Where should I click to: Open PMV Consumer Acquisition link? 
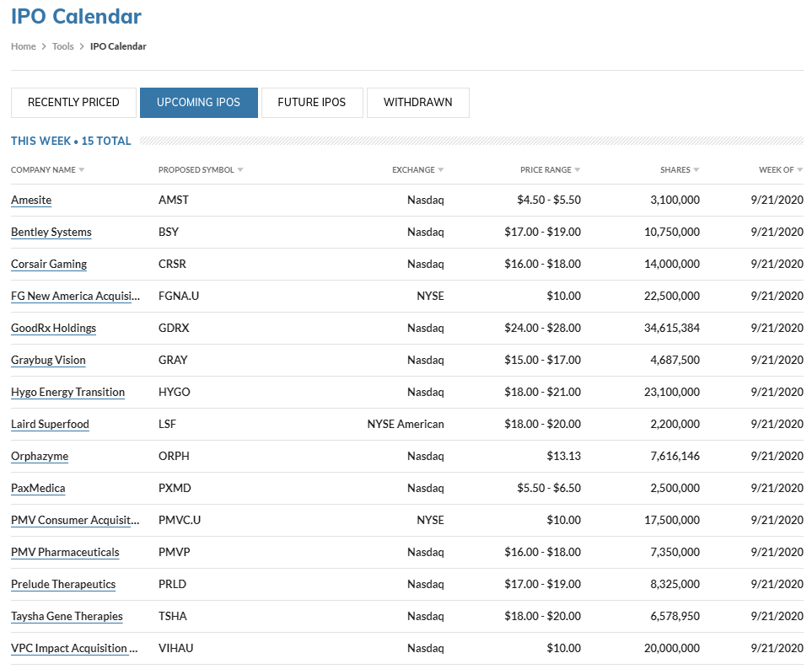75,521
